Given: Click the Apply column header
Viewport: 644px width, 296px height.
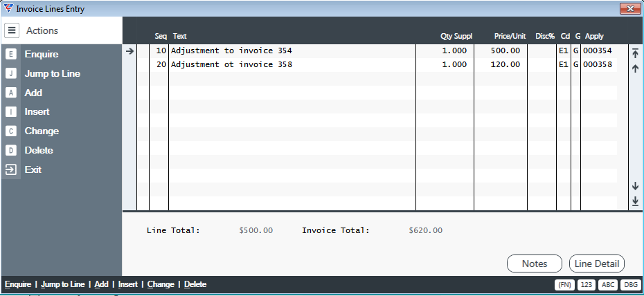Looking at the screenshot, I should [x=594, y=36].
